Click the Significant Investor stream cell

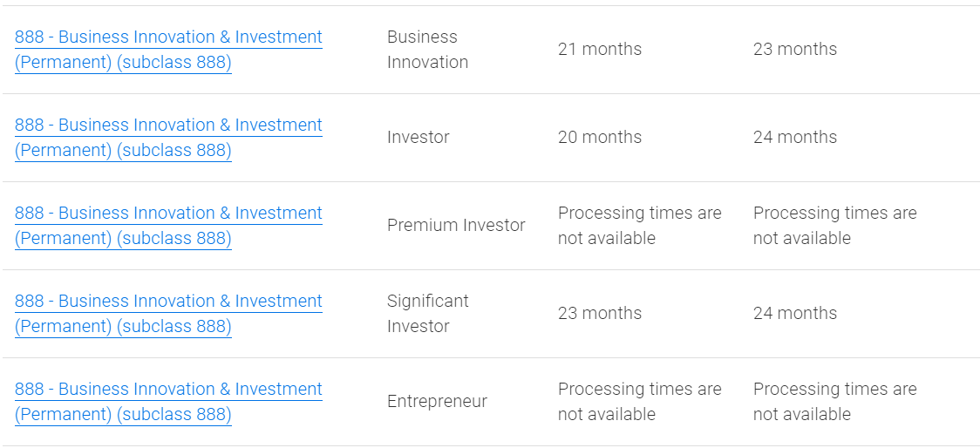click(427, 314)
